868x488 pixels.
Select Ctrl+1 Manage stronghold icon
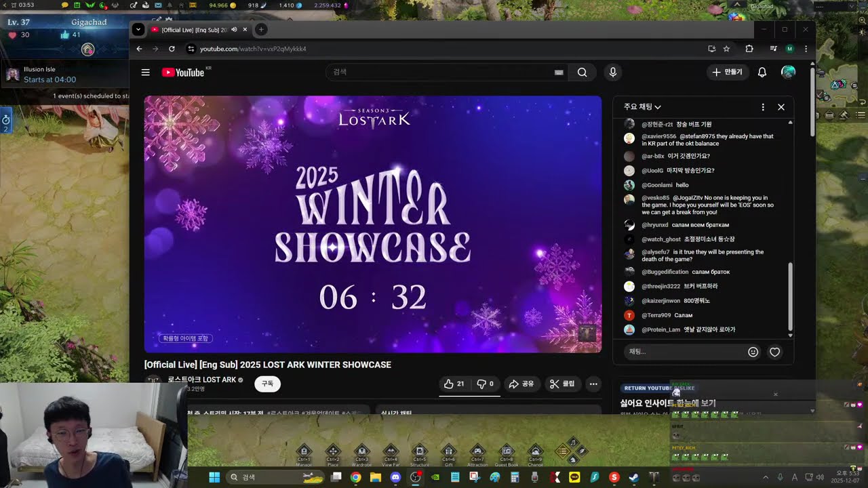(304, 451)
